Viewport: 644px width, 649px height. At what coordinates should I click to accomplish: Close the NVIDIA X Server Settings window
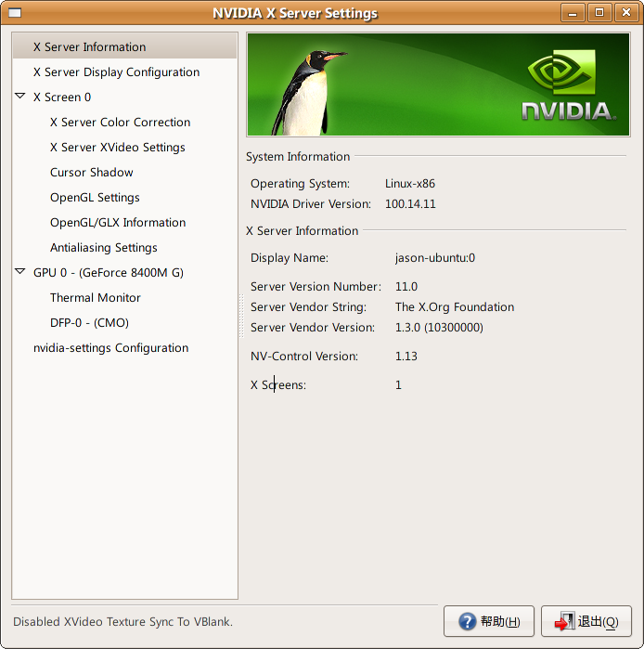pyautogui.click(x=626, y=13)
